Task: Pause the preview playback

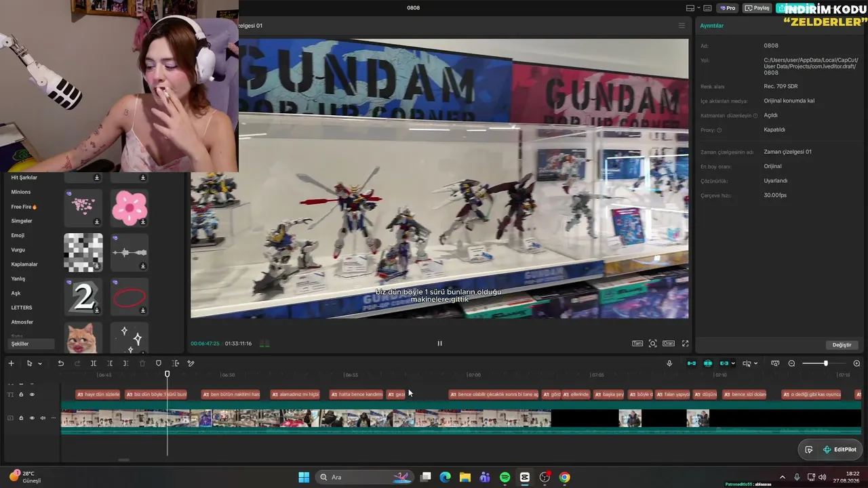Action: [x=439, y=344]
